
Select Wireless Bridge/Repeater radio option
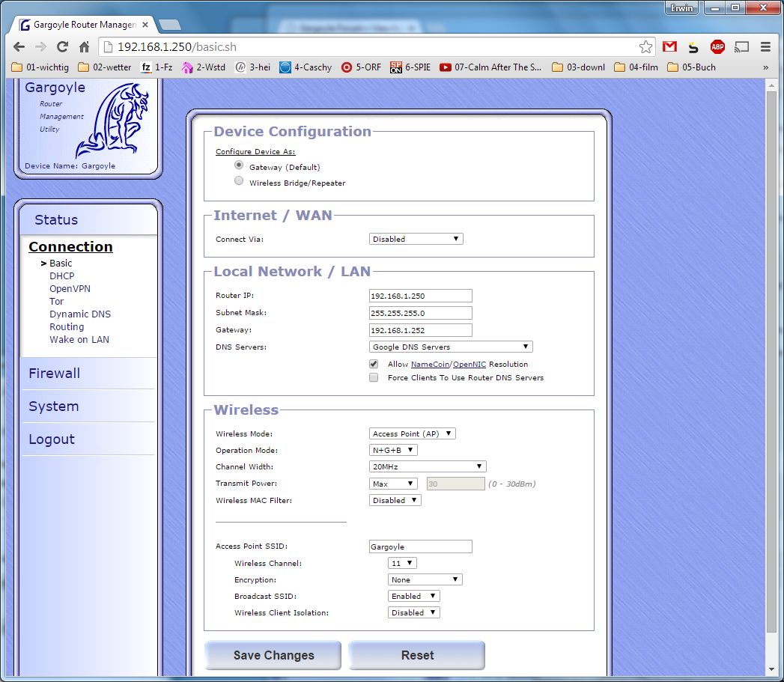click(x=239, y=181)
